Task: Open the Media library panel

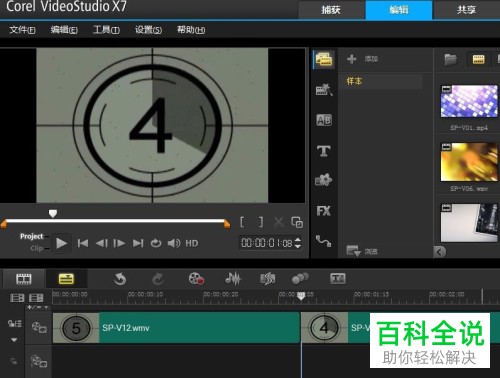Action: click(x=324, y=59)
